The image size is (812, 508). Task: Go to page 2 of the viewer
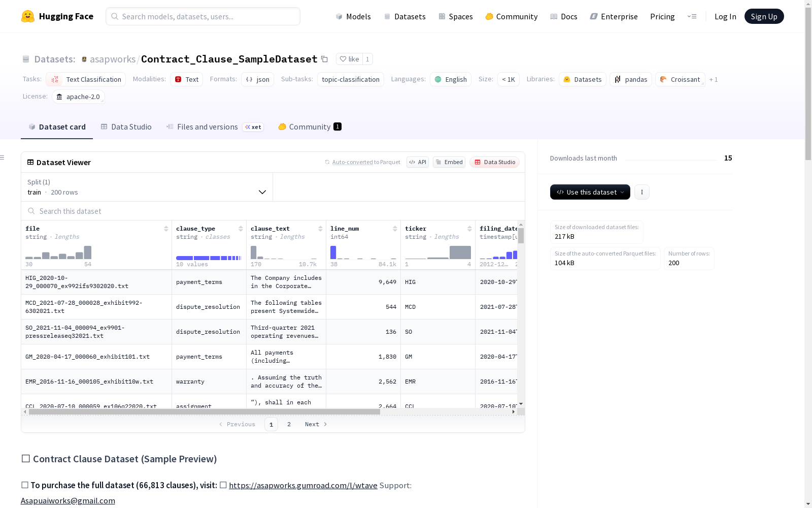(x=289, y=424)
